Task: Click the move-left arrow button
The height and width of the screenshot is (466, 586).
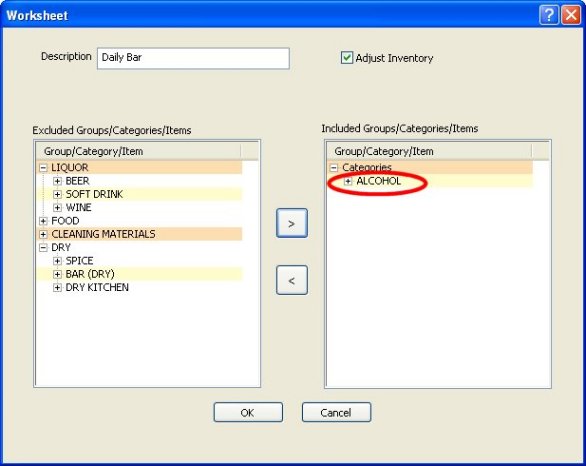Action: click(x=292, y=280)
